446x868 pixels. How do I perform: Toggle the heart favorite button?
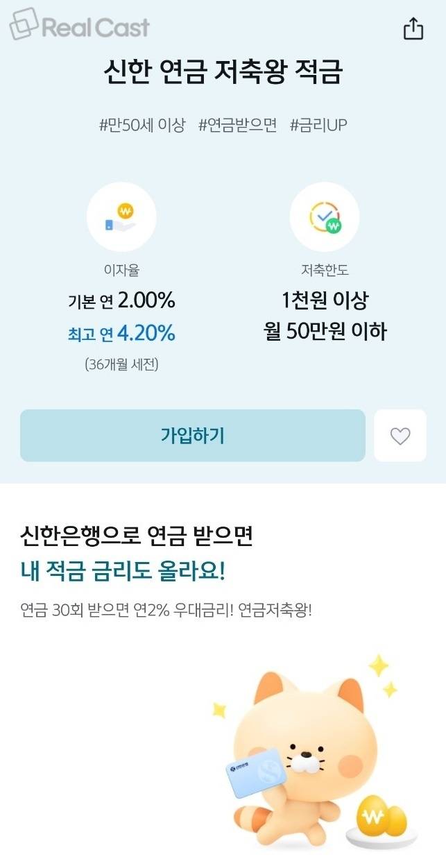point(400,436)
